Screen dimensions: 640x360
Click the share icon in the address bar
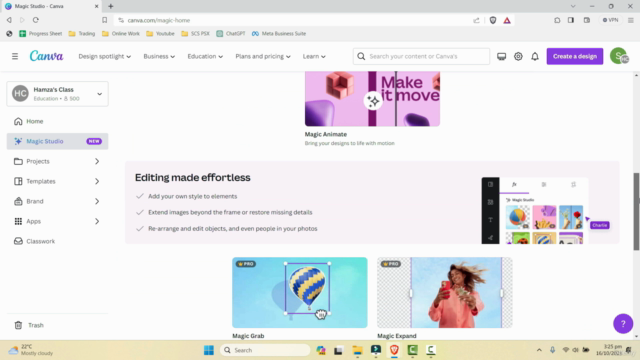click(x=476, y=20)
